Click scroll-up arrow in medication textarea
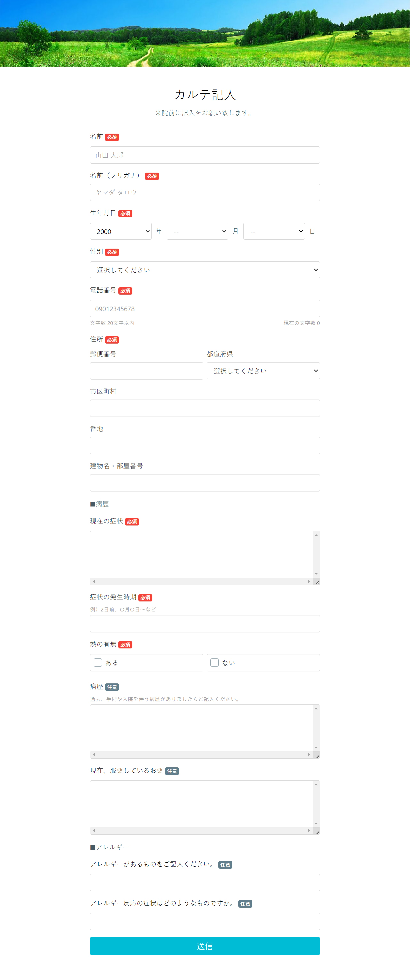Image resolution: width=410 pixels, height=980 pixels. [x=316, y=784]
